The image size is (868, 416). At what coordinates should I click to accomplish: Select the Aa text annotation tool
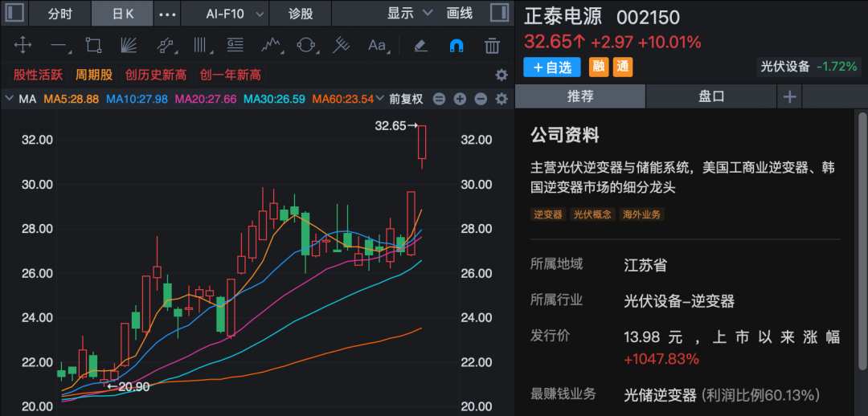[x=377, y=46]
